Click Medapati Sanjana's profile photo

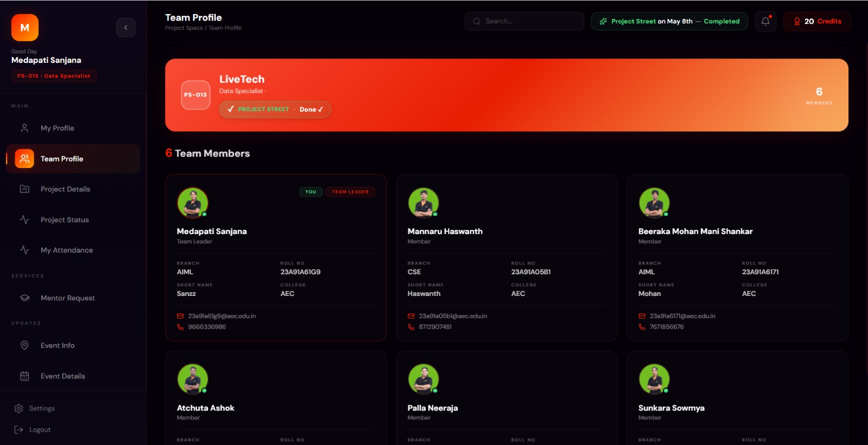pos(193,203)
